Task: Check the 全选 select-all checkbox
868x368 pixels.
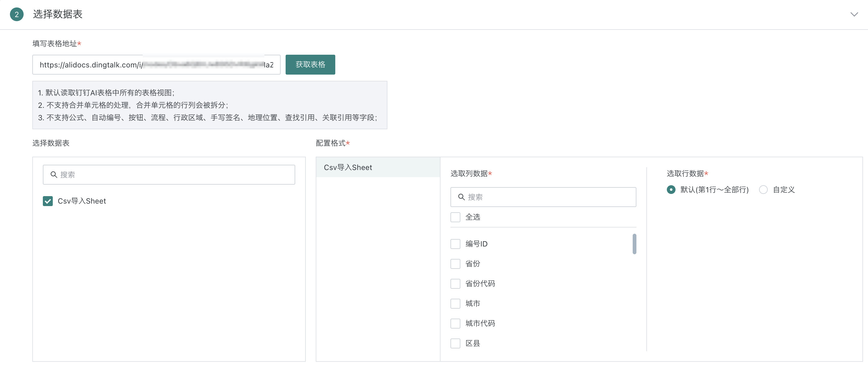Action: click(455, 217)
